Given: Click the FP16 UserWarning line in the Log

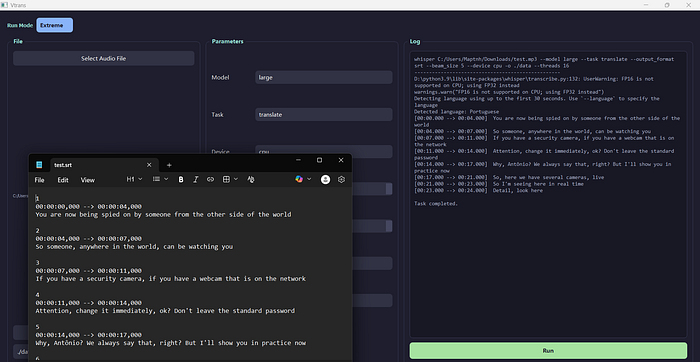Looking at the screenshot, I should [x=533, y=82].
